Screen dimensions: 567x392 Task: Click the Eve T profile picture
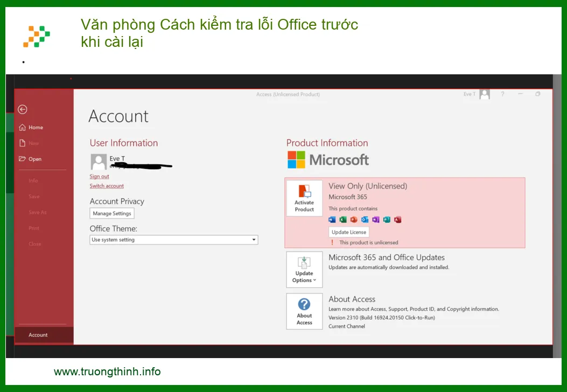(x=99, y=162)
